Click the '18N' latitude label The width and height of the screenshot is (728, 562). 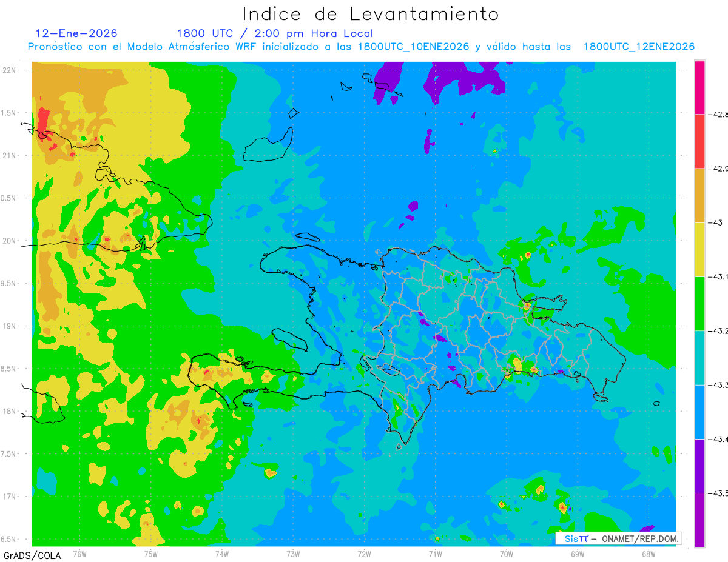[x=10, y=412]
